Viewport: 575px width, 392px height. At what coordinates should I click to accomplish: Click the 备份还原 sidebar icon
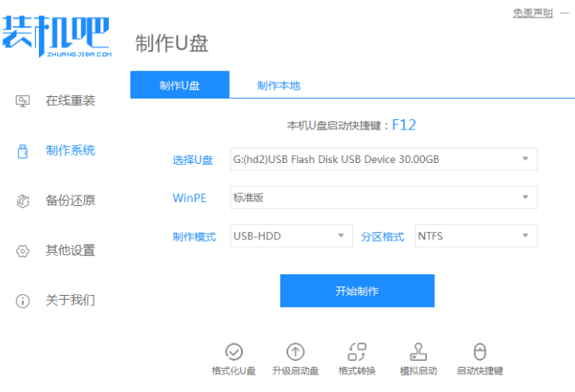click(23, 201)
